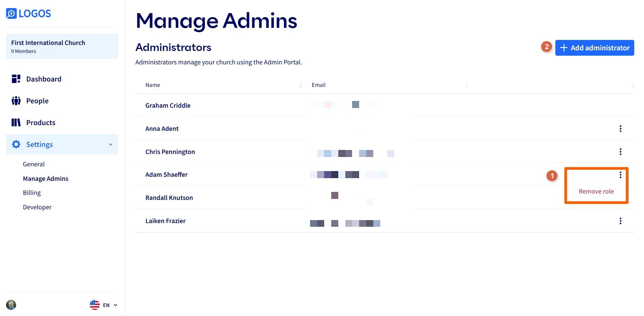Screen dimensions: 644x316
Task: Click the People group icon
Action: (x=16, y=101)
